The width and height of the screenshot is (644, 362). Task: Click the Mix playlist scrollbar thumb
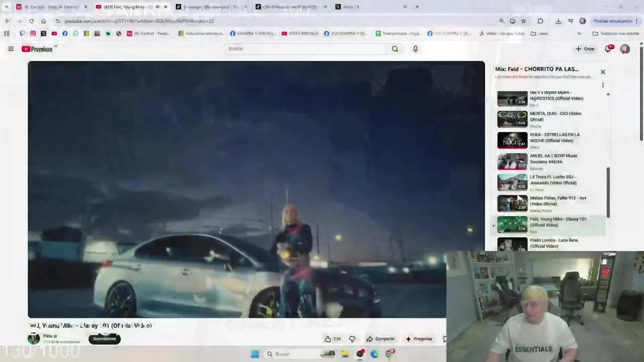[608, 193]
